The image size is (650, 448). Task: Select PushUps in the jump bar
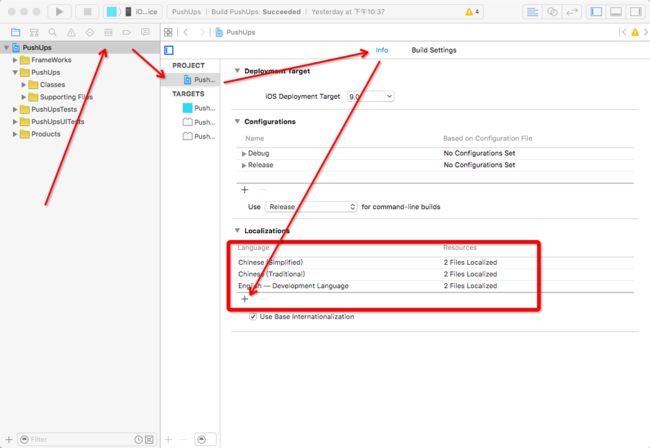pyautogui.click(x=235, y=32)
